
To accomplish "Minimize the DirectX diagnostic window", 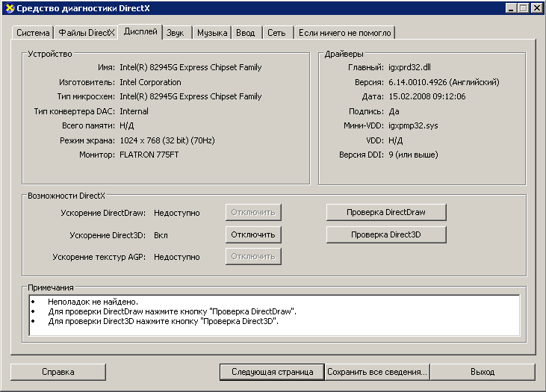I will point(512,8).
